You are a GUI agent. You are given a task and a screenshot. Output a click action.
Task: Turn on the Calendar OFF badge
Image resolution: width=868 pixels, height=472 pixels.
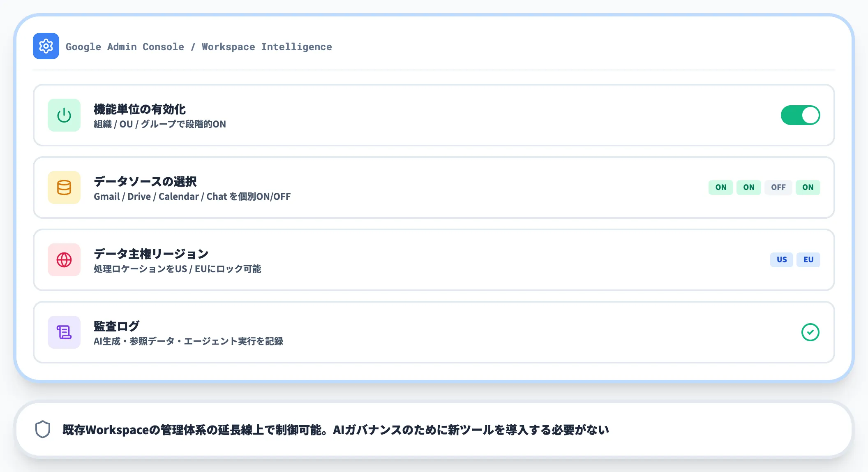pos(778,187)
